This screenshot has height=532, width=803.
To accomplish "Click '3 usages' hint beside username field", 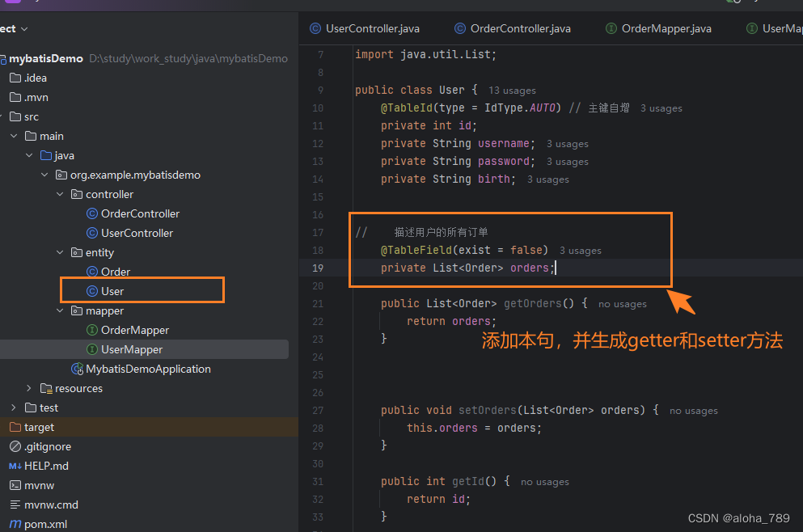I will tap(568, 144).
